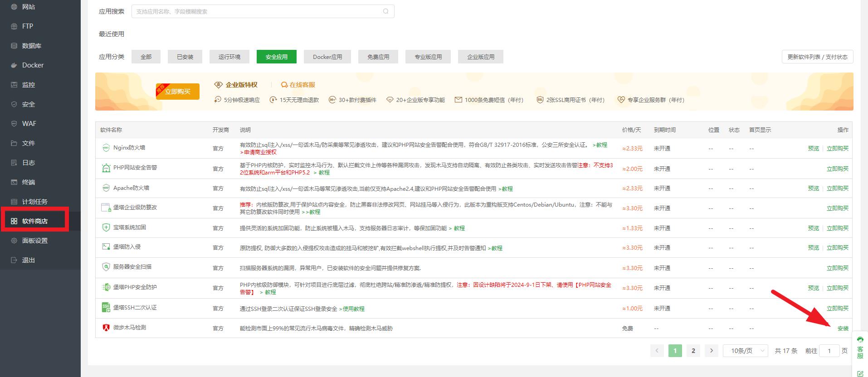The image size is (868, 377).
Task: Click the 堡塔PHP安全防护 app icon
Action: pos(106,287)
